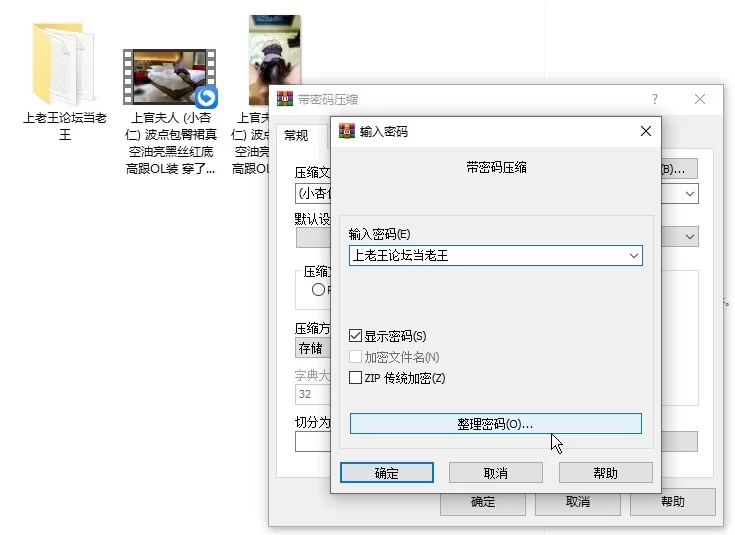Viewport: 735px width, 535px height.
Task: Click the 上官夫人 video file name label
Action: pos(171,143)
